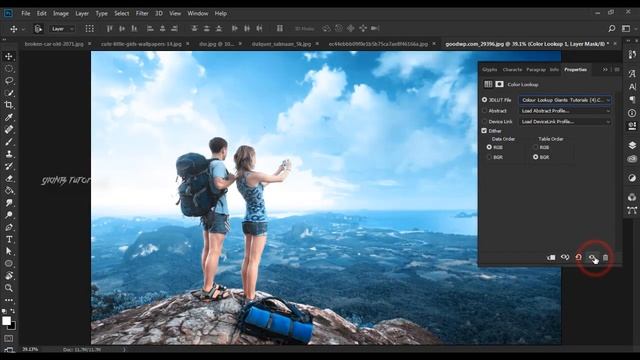The width and height of the screenshot is (640, 360).
Task: Select the Abstract radio button
Action: (x=484, y=111)
